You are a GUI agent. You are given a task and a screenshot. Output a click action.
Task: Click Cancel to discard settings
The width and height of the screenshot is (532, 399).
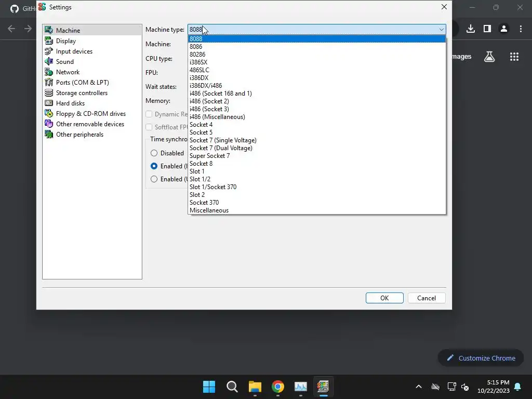(427, 298)
